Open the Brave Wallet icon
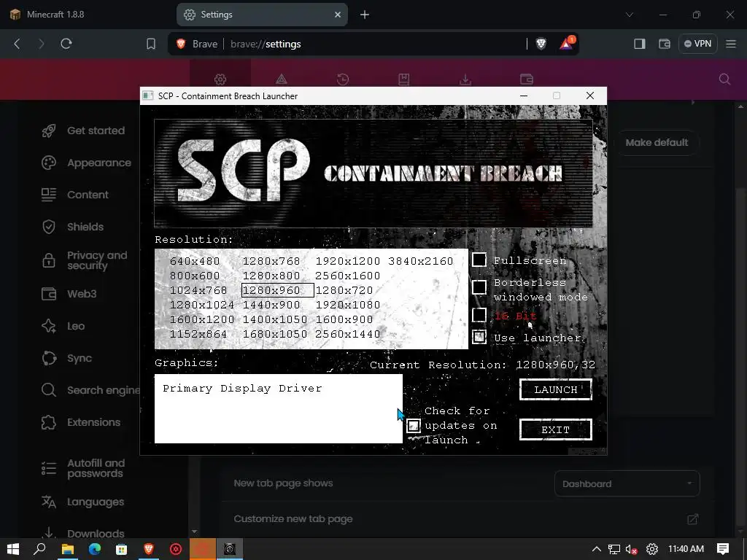747x560 pixels. click(664, 44)
